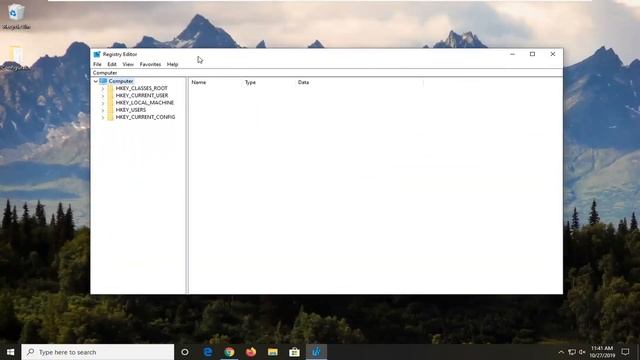Screen dimensions: 640x360
Task: Select HKEY_CLASSES_ROOT in the tree
Action: point(142,88)
